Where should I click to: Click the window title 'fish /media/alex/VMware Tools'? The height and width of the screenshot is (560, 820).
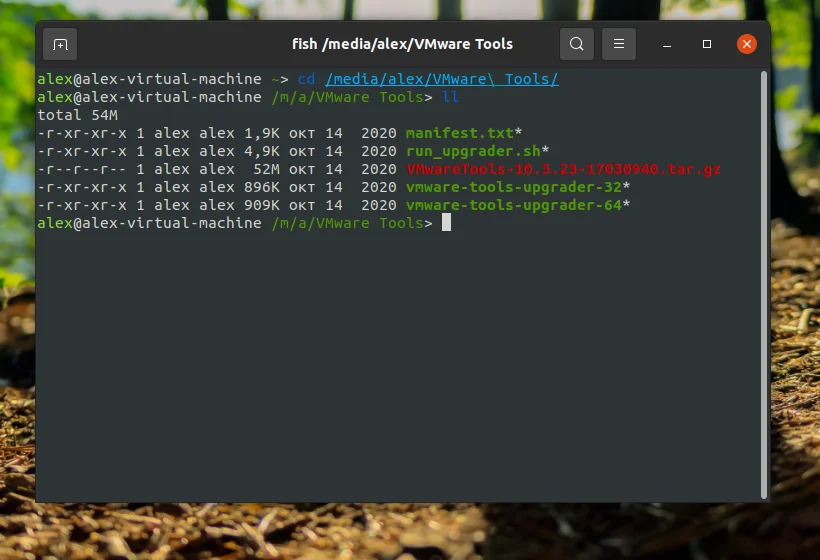pyautogui.click(x=402, y=44)
